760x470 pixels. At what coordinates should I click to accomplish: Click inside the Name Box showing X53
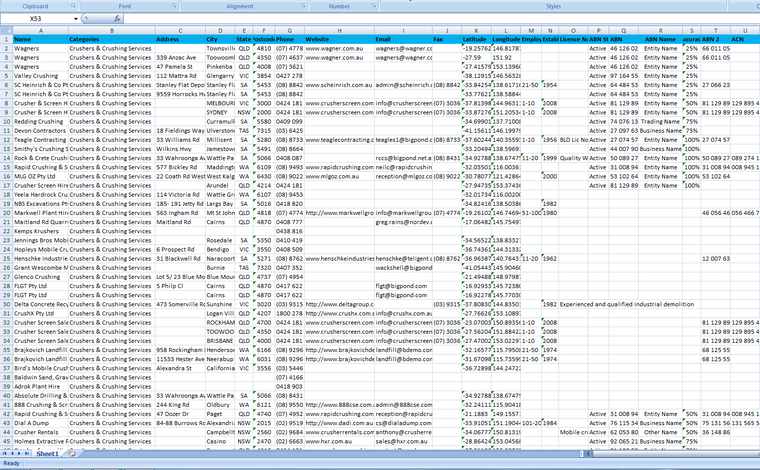tap(36, 19)
